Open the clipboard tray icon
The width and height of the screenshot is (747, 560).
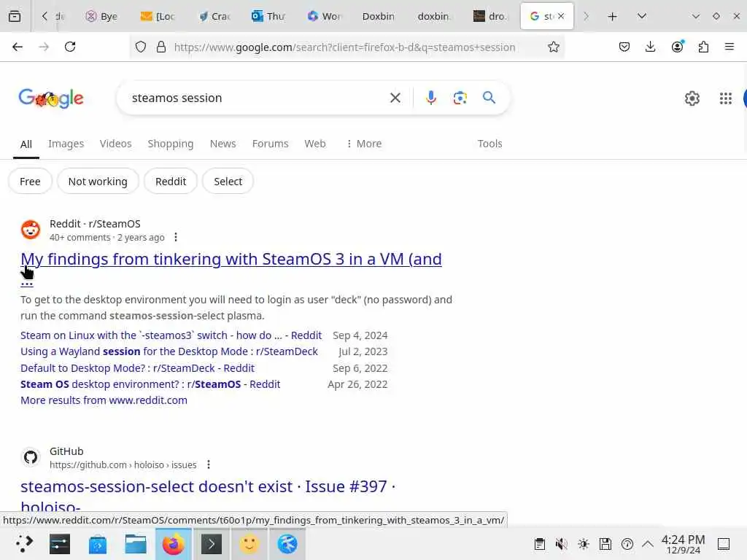coord(539,544)
